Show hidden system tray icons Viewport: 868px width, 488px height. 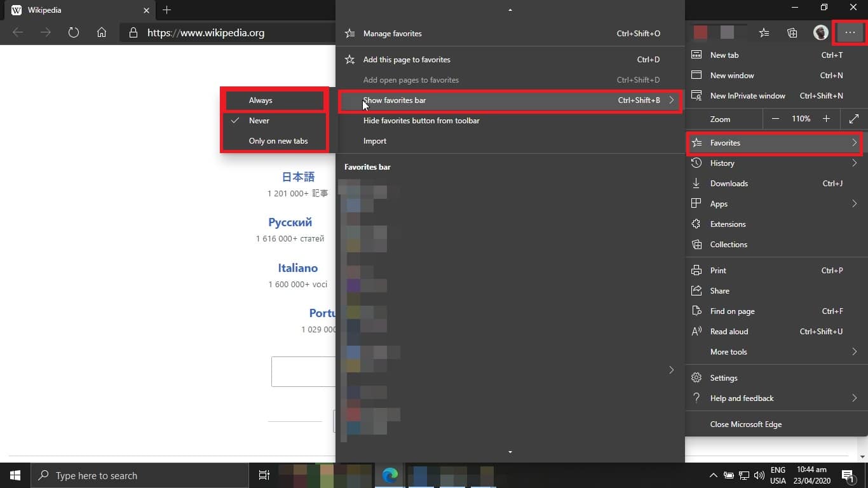tap(713, 475)
